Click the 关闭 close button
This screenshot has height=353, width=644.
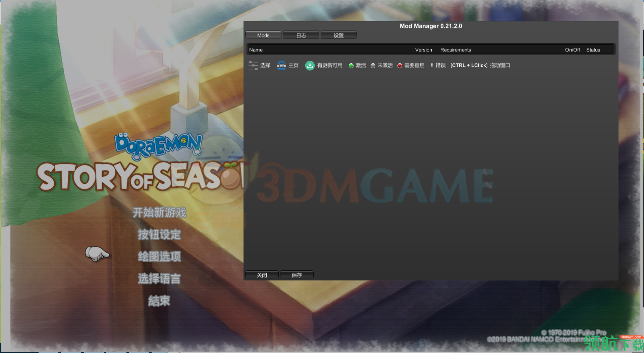point(262,275)
